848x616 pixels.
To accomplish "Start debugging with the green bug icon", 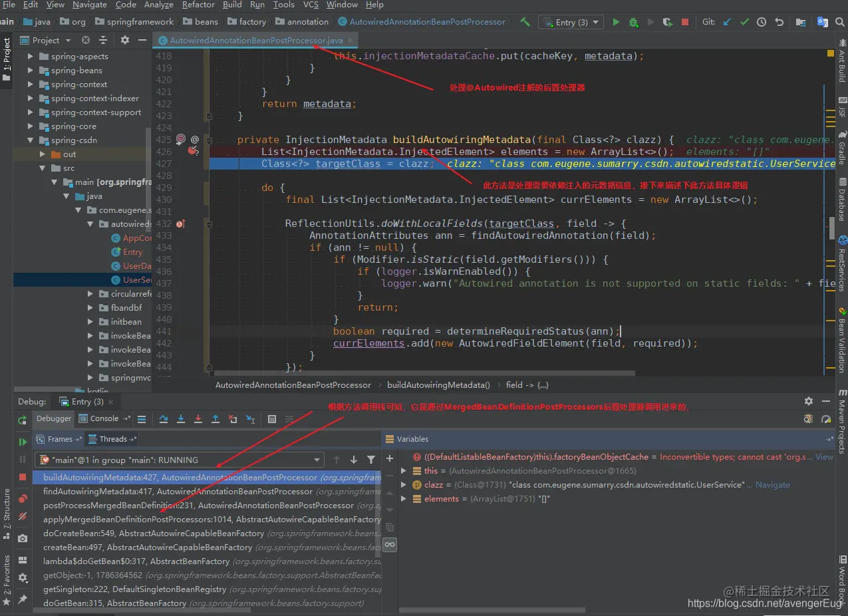I will (633, 22).
